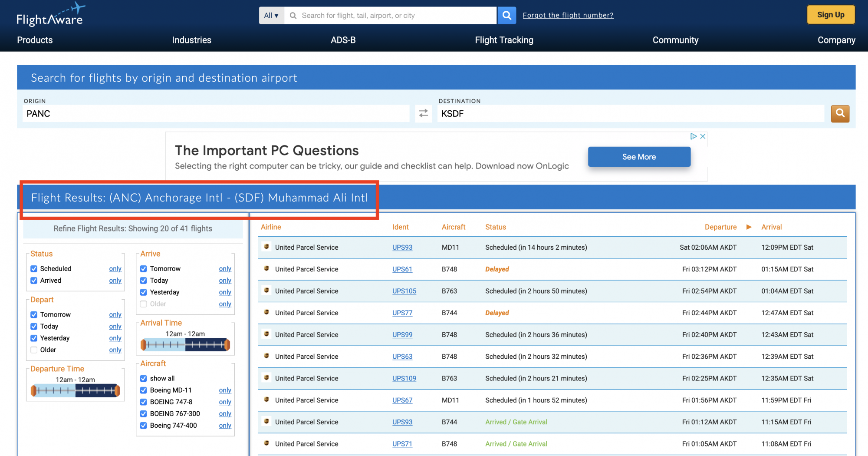Image resolution: width=868 pixels, height=456 pixels.
Task: Toggle the Aircraft show all checkbox
Action: (x=144, y=379)
